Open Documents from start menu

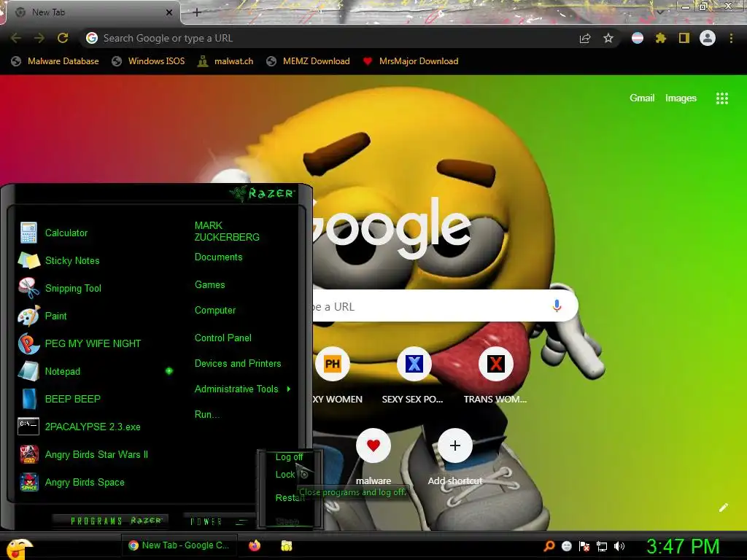point(218,257)
